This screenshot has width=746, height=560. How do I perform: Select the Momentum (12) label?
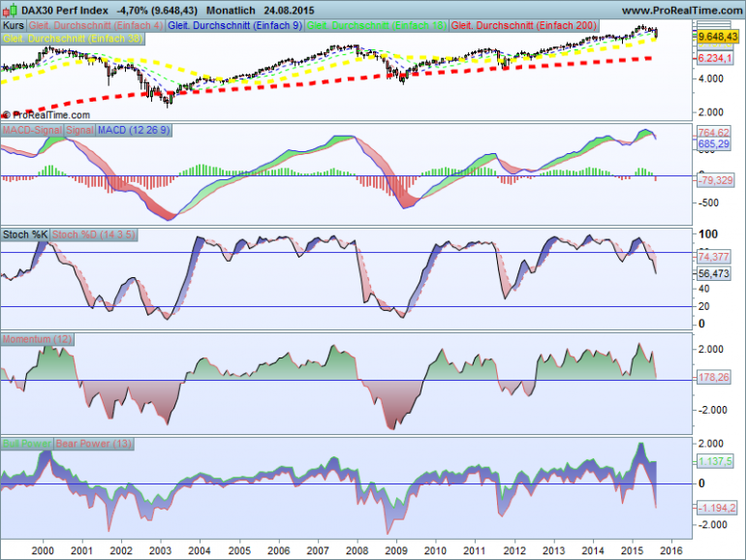(x=37, y=339)
